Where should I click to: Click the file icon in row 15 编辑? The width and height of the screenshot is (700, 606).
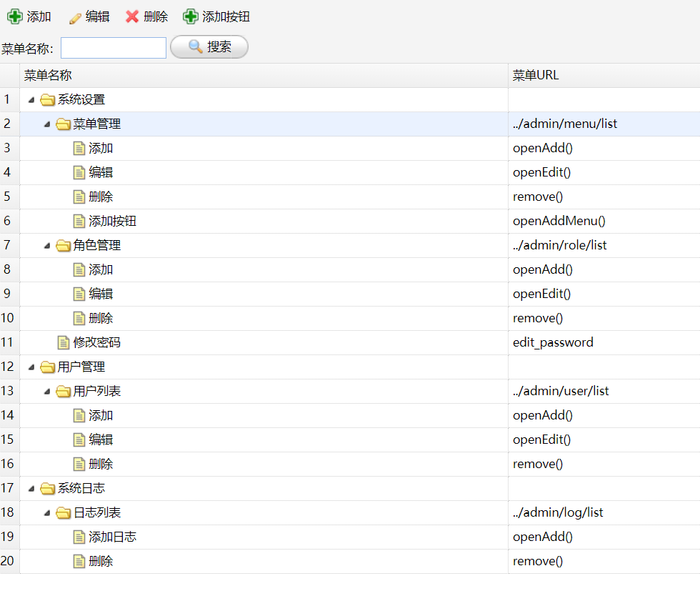79,439
